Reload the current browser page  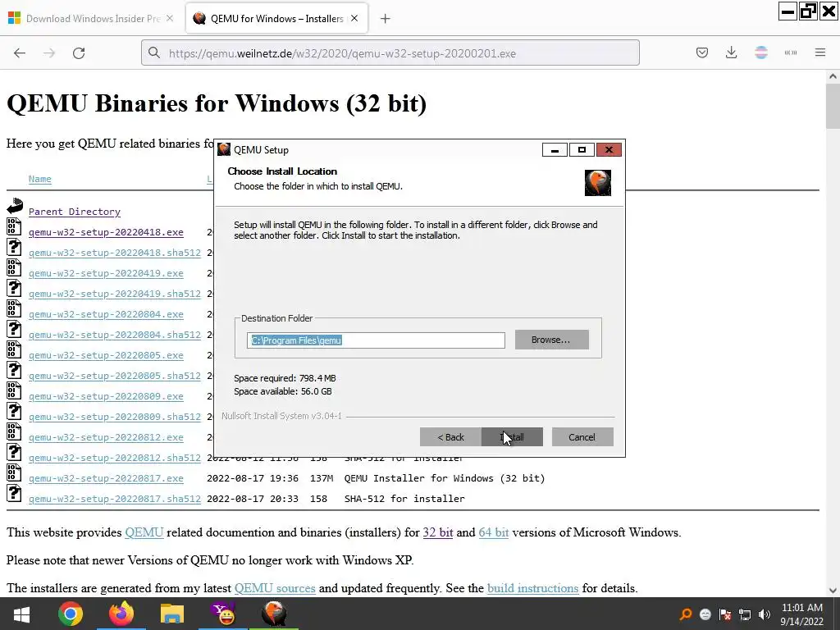79,53
